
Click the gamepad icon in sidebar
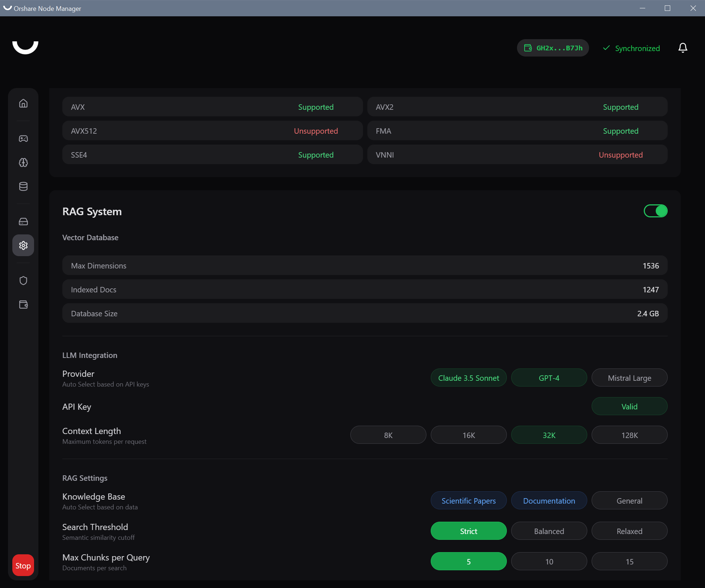pyautogui.click(x=23, y=139)
